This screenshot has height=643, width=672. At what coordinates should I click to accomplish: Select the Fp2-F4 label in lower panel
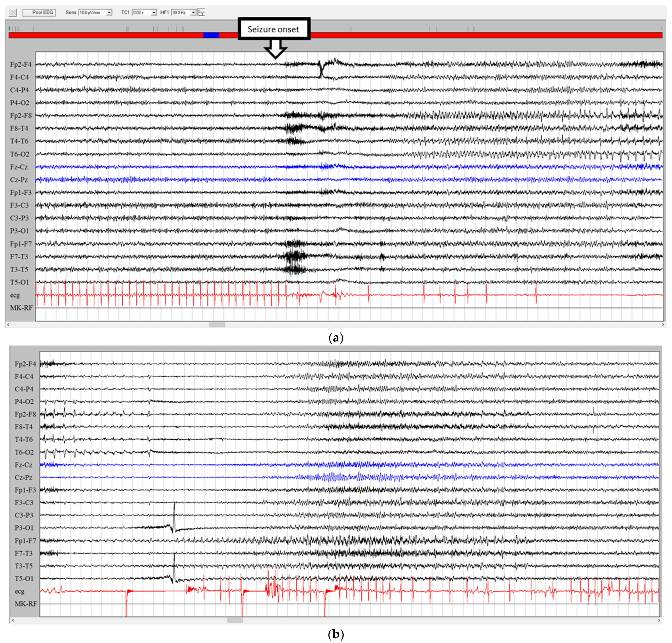(25, 364)
